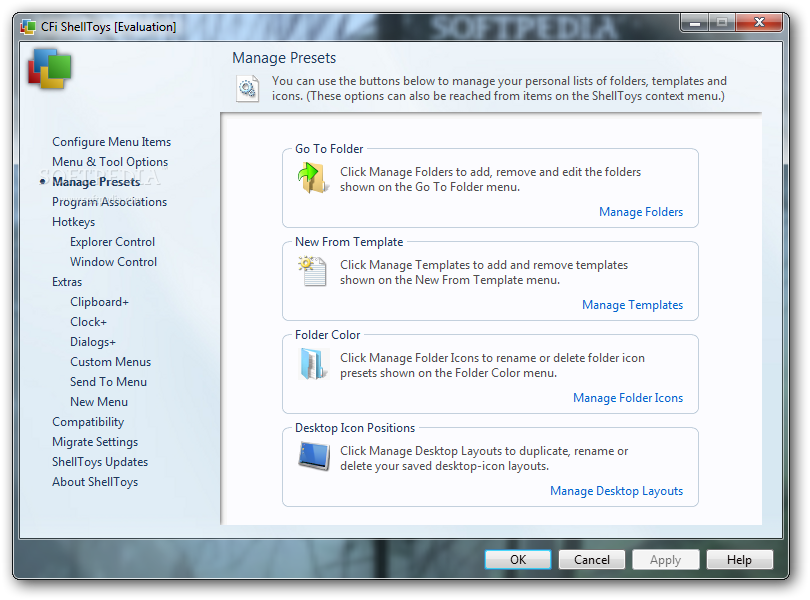Open About ShellToys page
The height and width of the screenshot is (600, 810).
95,482
